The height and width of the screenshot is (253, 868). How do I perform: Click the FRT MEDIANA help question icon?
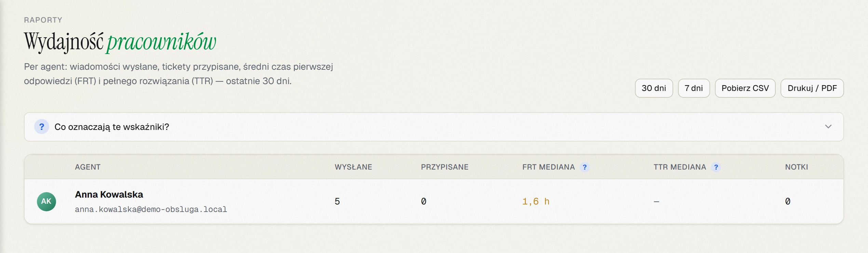point(585,167)
